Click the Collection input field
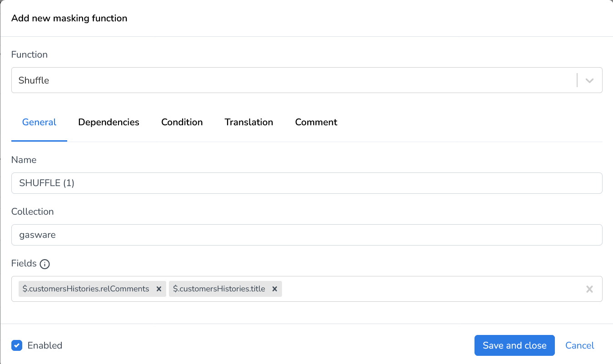The width and height of the screenshot is (613, 364). pos(306,235)
